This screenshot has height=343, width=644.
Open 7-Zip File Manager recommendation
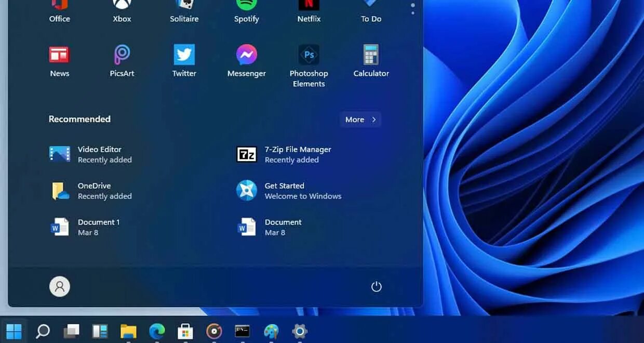pyautogui.click(x=284, y=154)
